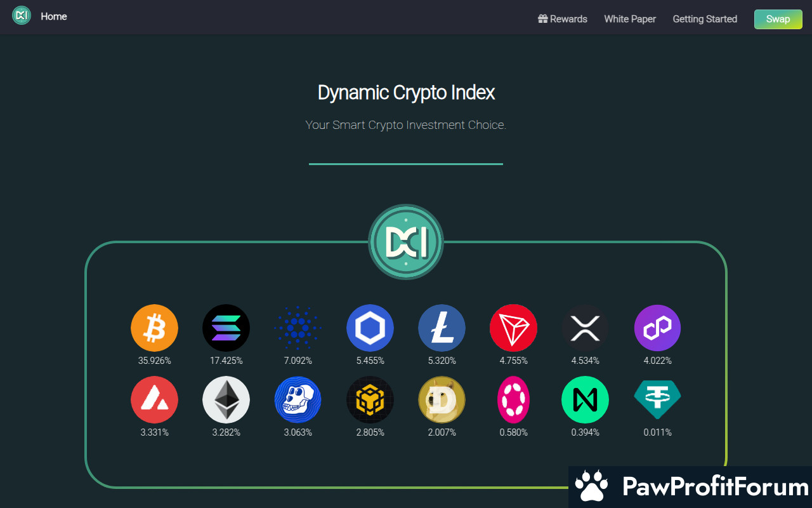Open the Rewards page
Screen dimensions: 812x508
563,19
